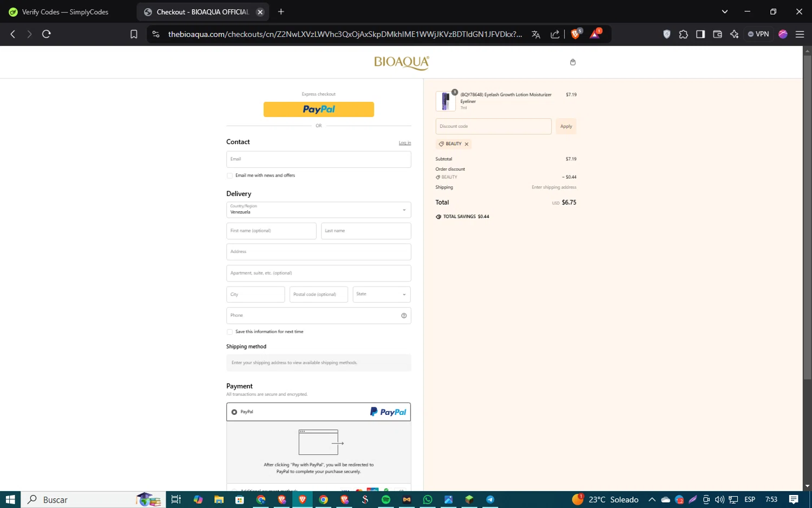812x508 pixels.
Task: Open the Brave Wallet icon
Action: pyautogui.click(x=717, y=34)
